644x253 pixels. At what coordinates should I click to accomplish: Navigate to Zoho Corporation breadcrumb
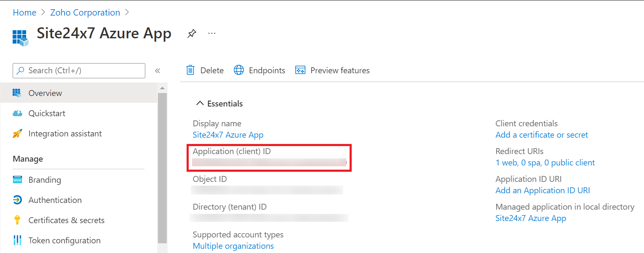[x=85, y=13]
